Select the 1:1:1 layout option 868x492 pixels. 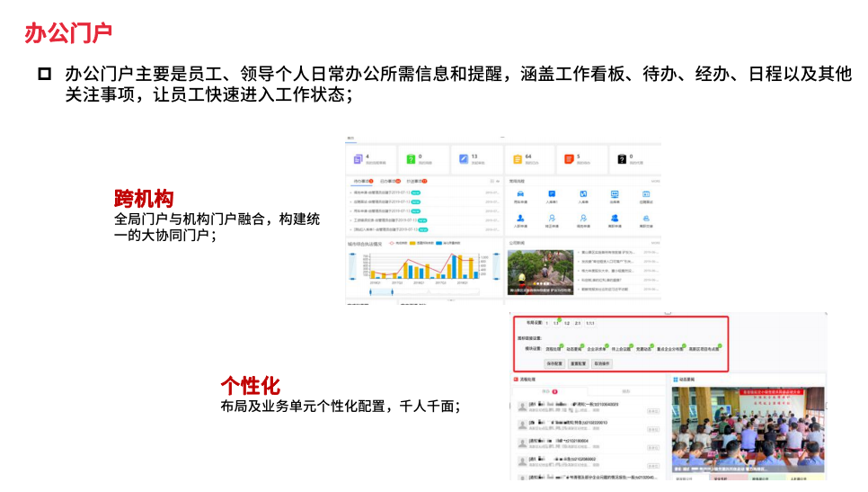(590, 322)
